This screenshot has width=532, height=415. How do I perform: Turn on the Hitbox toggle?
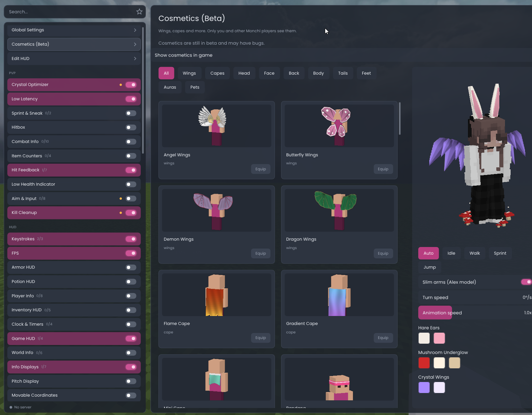click(x=131, y=127)
